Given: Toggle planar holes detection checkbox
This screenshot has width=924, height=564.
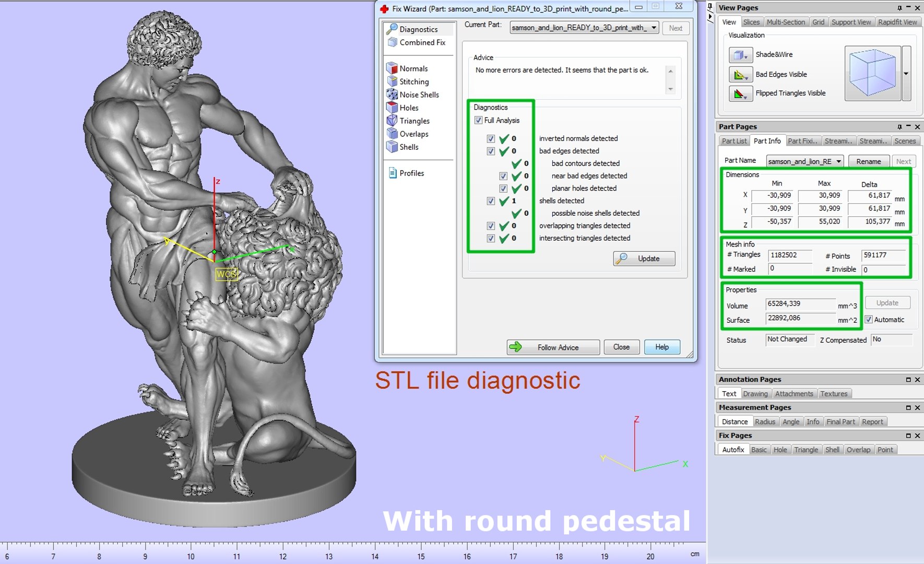Looking at the screenshot, I should pos(503,189).
